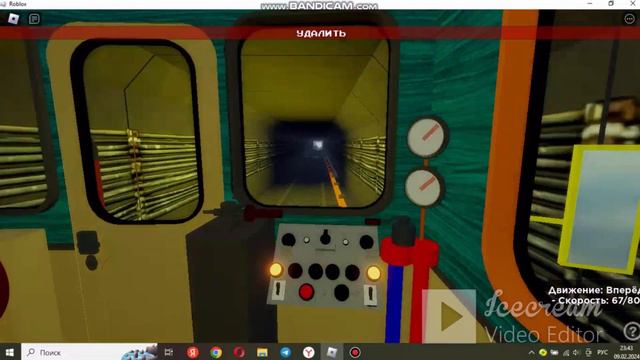Click small white indicator right of rotary knob
Screen dimensions: 640x360
[x=345, y=242]
